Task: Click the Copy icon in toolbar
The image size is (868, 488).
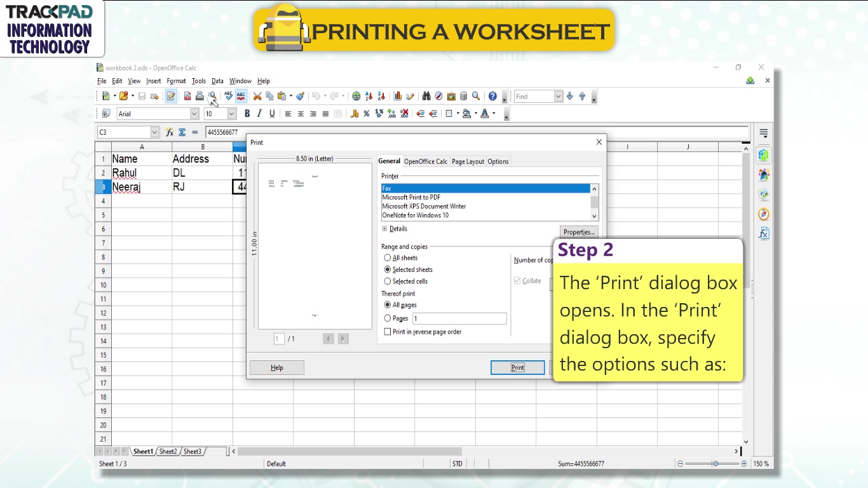Action: (269, 96)
